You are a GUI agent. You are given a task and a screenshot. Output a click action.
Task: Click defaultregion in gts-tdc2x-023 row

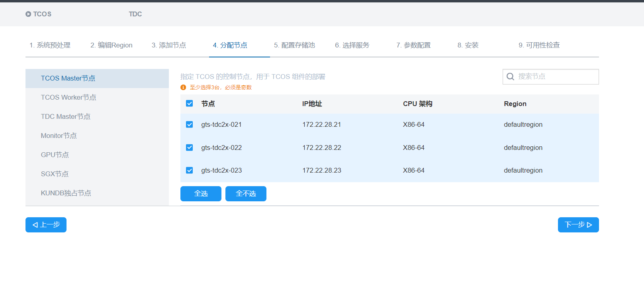(x=523, y=170)
